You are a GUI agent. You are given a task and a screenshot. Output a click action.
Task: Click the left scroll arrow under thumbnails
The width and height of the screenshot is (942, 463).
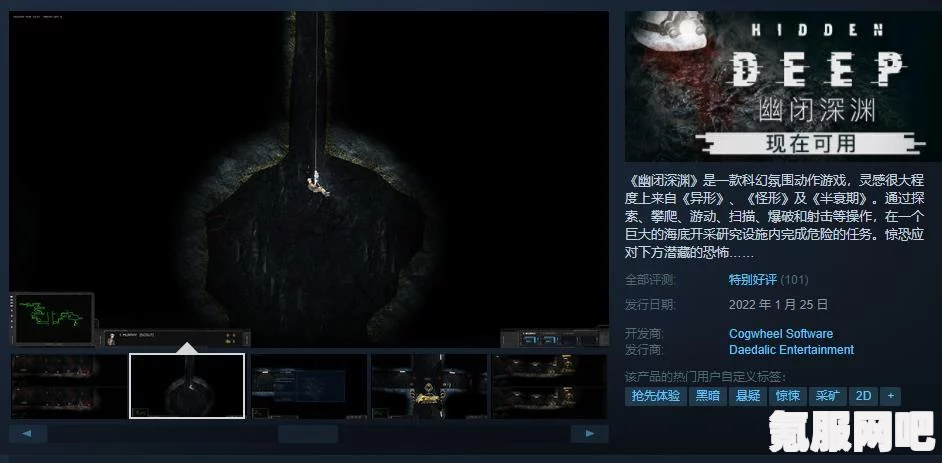pos(28,434)
